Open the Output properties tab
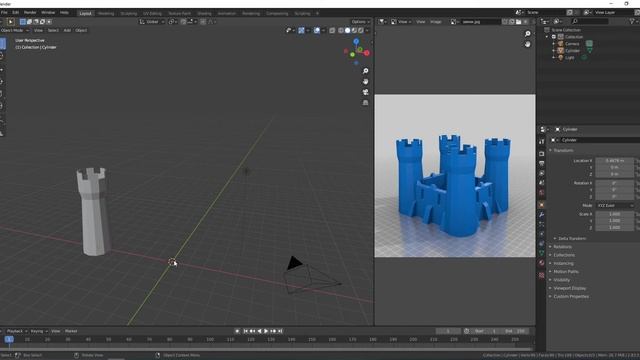 (542, 164)
